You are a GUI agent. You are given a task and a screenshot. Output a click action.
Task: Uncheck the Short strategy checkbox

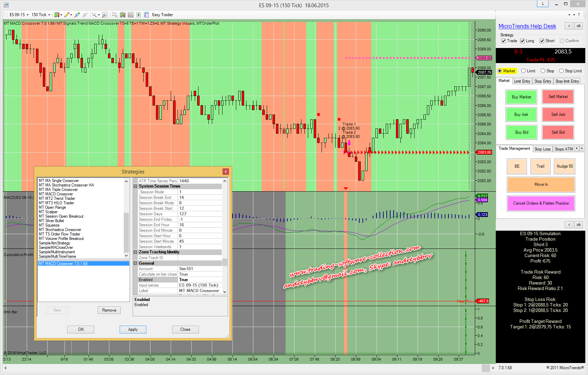tap(542, 41)
